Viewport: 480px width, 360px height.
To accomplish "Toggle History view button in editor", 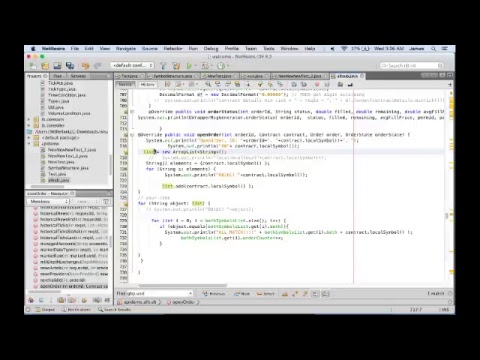I will (x=147, y=85).
